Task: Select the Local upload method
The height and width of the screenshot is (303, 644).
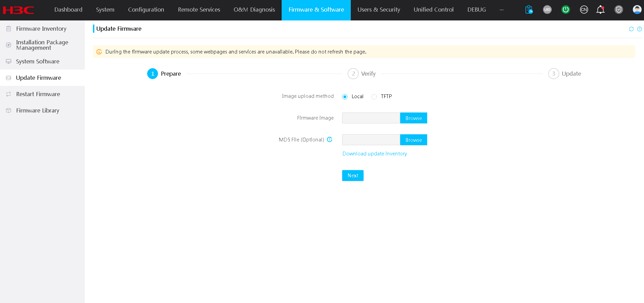Action: (345, 97)
